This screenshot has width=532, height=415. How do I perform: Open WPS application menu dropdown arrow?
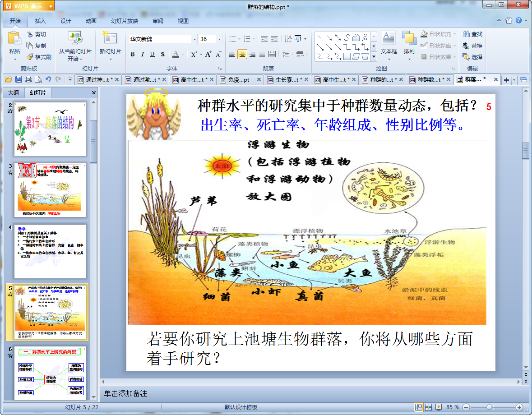51,6
